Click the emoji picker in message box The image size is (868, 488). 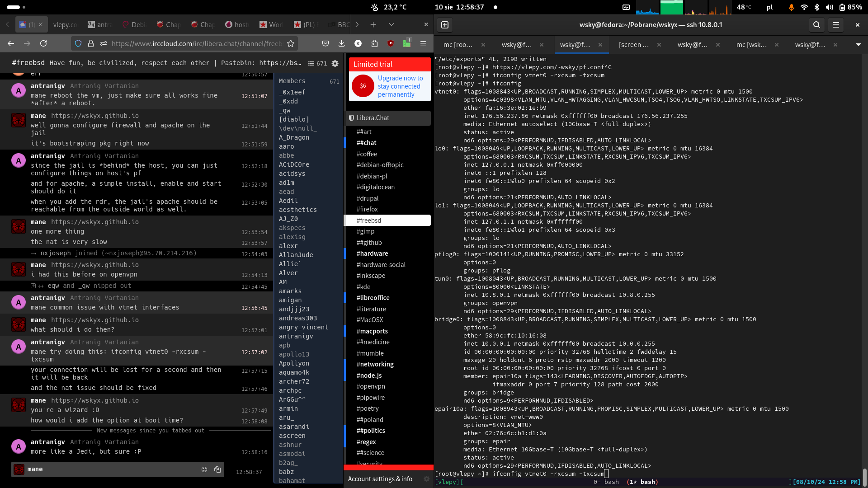204,469
